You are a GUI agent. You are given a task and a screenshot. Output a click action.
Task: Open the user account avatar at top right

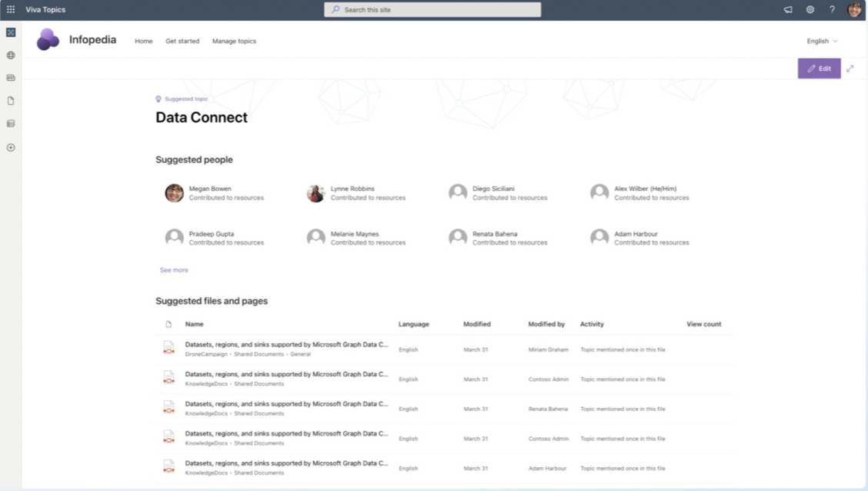854,10
